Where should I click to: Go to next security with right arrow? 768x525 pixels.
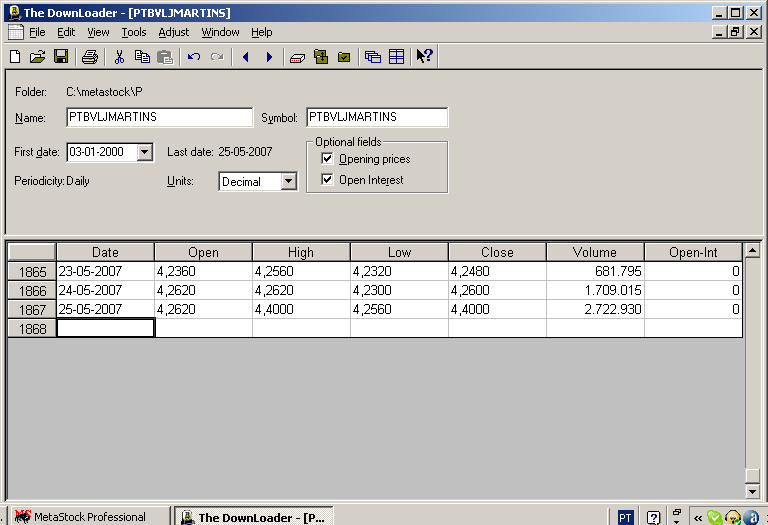[x=269, y=57]
